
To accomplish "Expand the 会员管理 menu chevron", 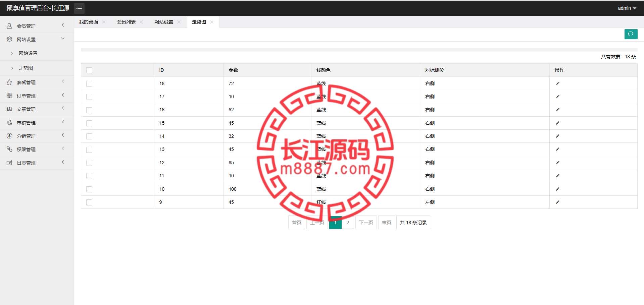I will click(63, 25).
